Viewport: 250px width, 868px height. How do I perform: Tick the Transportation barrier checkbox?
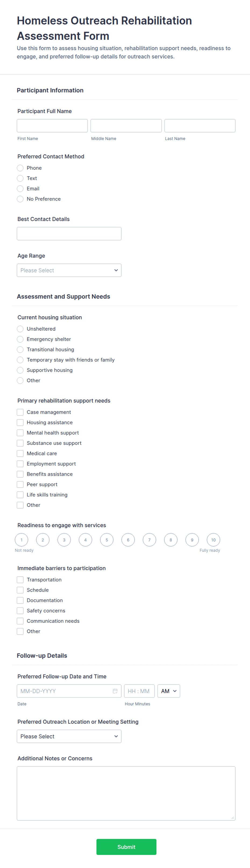[20, 579]
